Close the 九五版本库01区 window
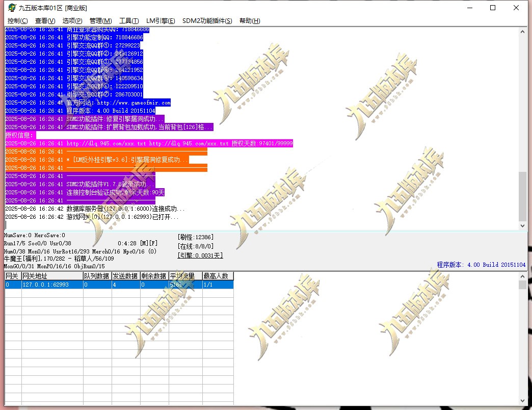This screenshot has width=532, height=410. (x=516, y=8)
